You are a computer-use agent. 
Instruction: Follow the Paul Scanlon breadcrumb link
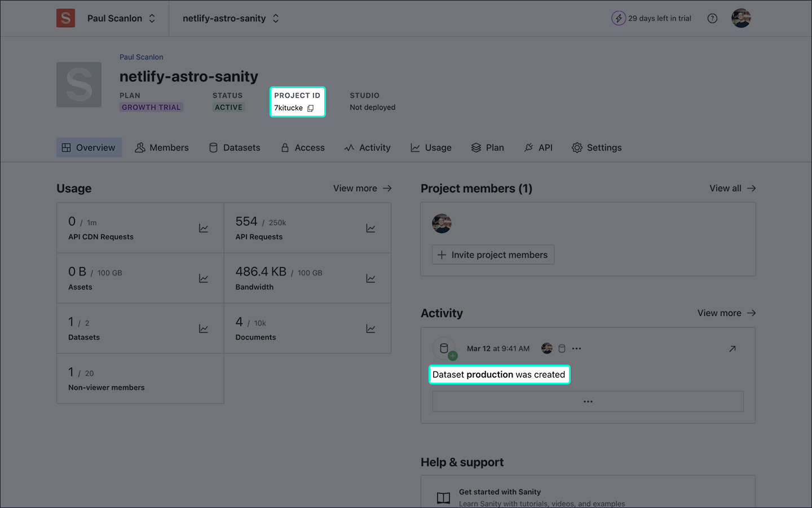[142, 57]
